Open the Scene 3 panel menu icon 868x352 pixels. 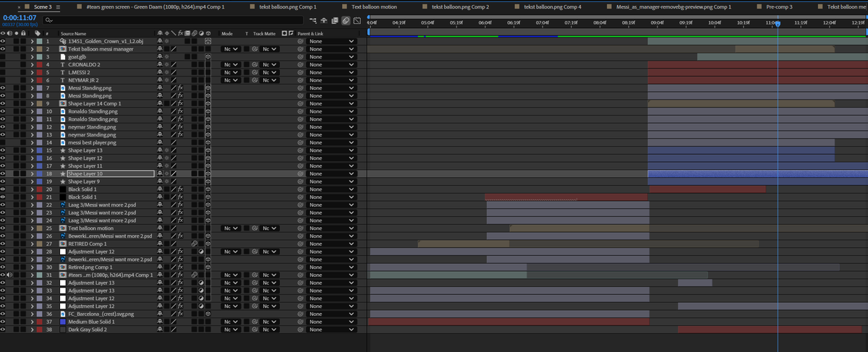59,6
